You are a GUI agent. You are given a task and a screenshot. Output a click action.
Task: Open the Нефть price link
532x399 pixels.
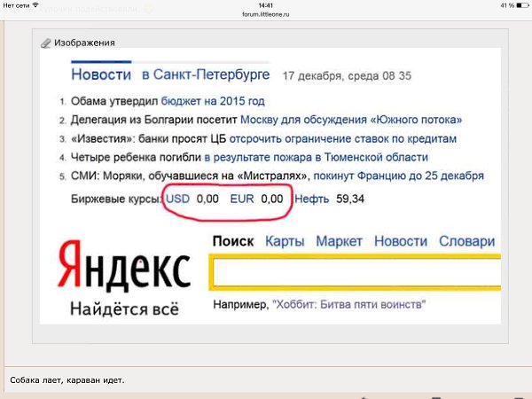pos(312,199)
